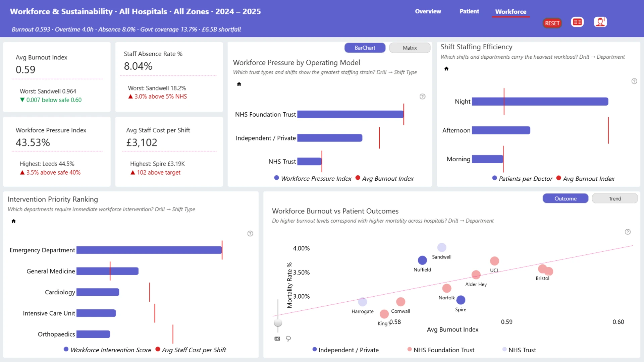
Task: Open help icon on Burnout vs Patient Outcomes
Action: [x=628, y=232]
